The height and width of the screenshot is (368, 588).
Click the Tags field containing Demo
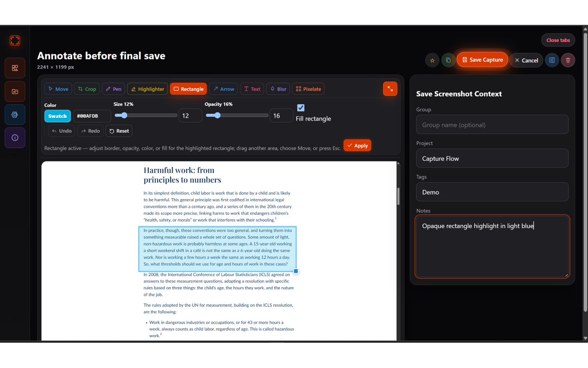pyautogui.click(x=492, y=192)
